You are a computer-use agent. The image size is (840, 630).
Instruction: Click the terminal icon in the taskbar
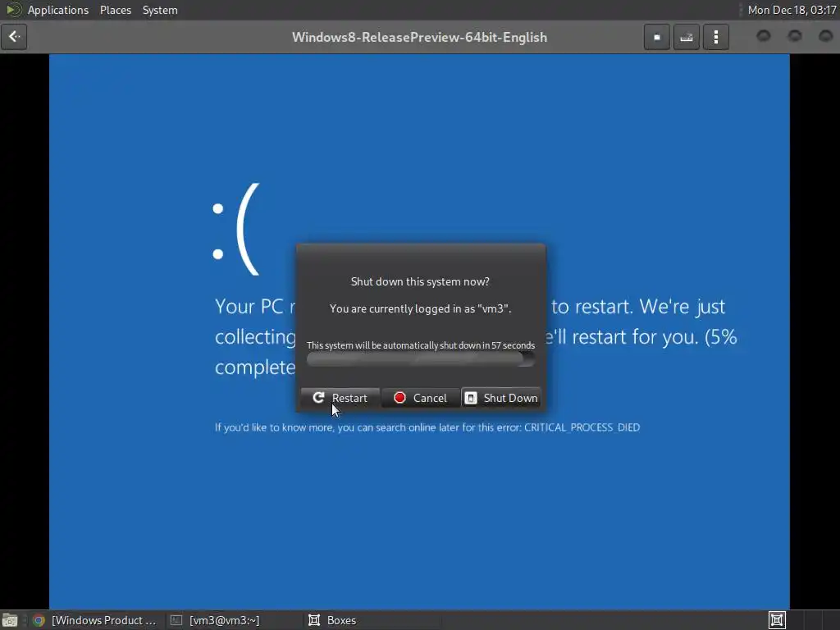176,620
